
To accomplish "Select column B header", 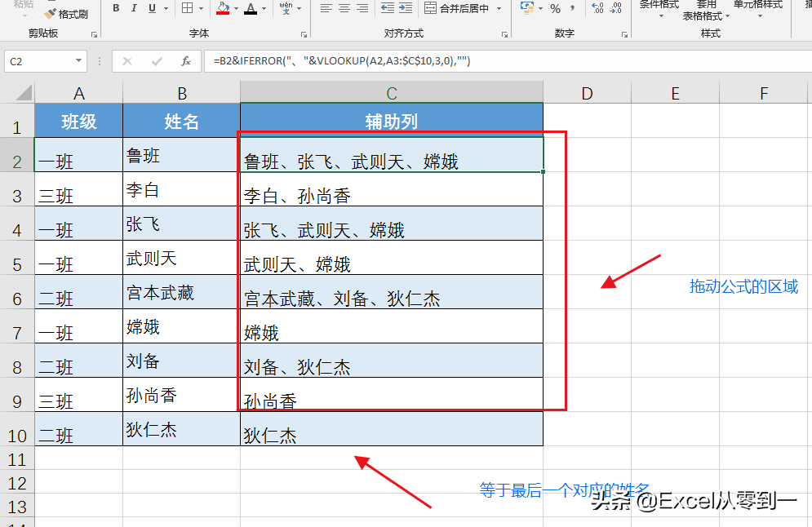I will (x=182, y=93).
